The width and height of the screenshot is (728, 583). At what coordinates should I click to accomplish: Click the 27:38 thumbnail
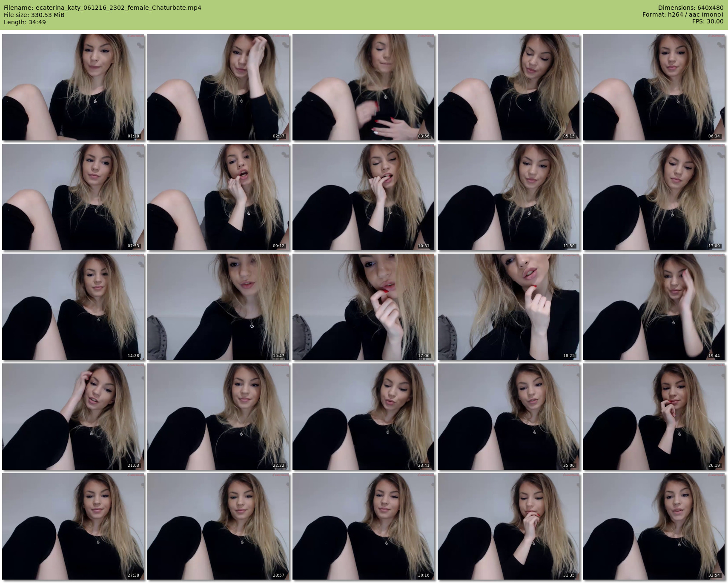(73, 526)
